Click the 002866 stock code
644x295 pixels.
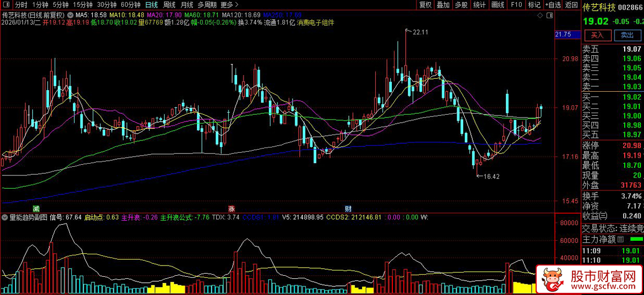[631, 8]
